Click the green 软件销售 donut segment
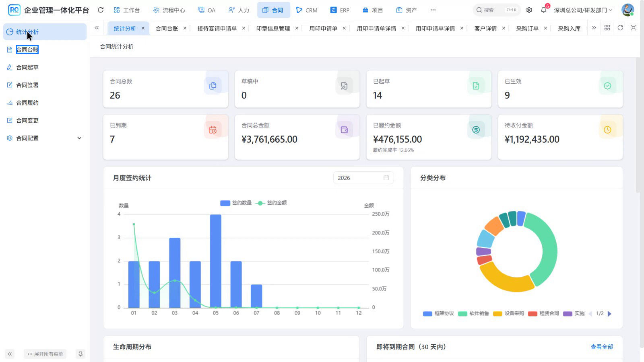This screenshot has height=362, width=644. pyautogui.click(x=547, y=249)
